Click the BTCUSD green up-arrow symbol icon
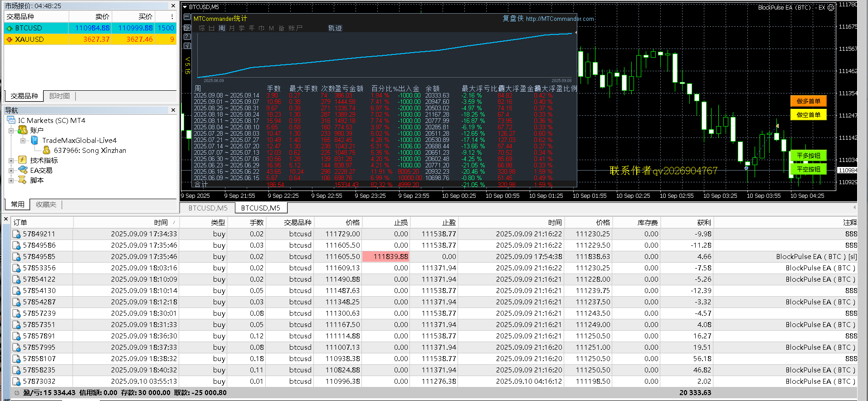868x401 pixels. click(x=9, y=28)
